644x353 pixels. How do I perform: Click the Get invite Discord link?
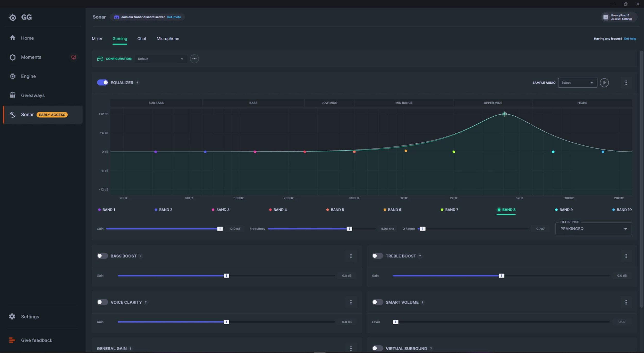click(x=174, y=17)
